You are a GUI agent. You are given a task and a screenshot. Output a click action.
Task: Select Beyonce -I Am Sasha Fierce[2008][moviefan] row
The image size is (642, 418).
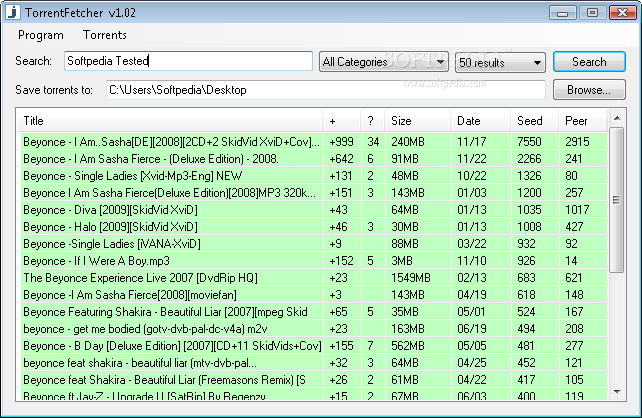[x=314, y=295]
